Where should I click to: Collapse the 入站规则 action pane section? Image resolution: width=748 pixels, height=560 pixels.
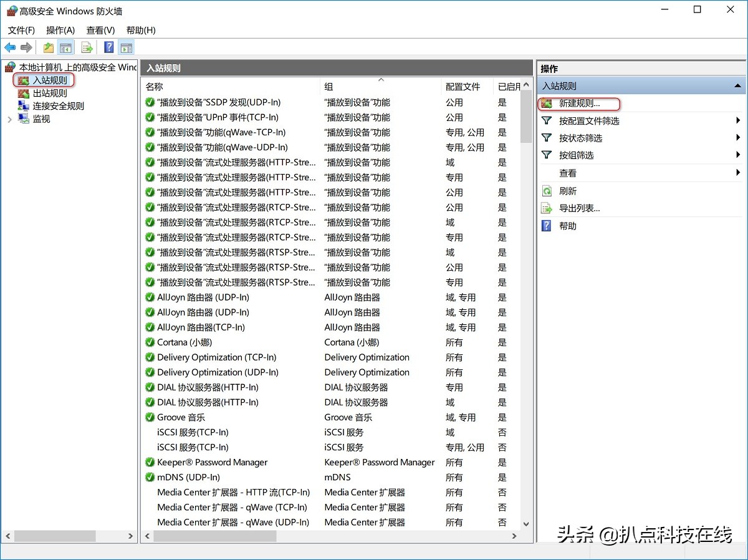(738, 85)
